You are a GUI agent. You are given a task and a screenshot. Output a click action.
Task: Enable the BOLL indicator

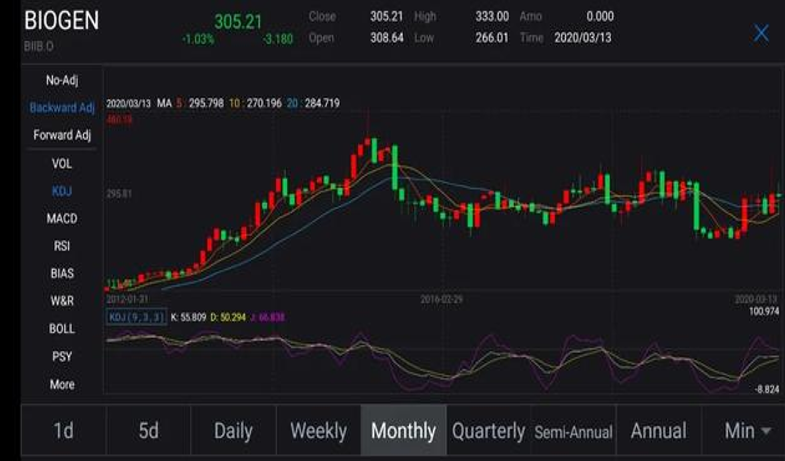click(x=62, y=328)
